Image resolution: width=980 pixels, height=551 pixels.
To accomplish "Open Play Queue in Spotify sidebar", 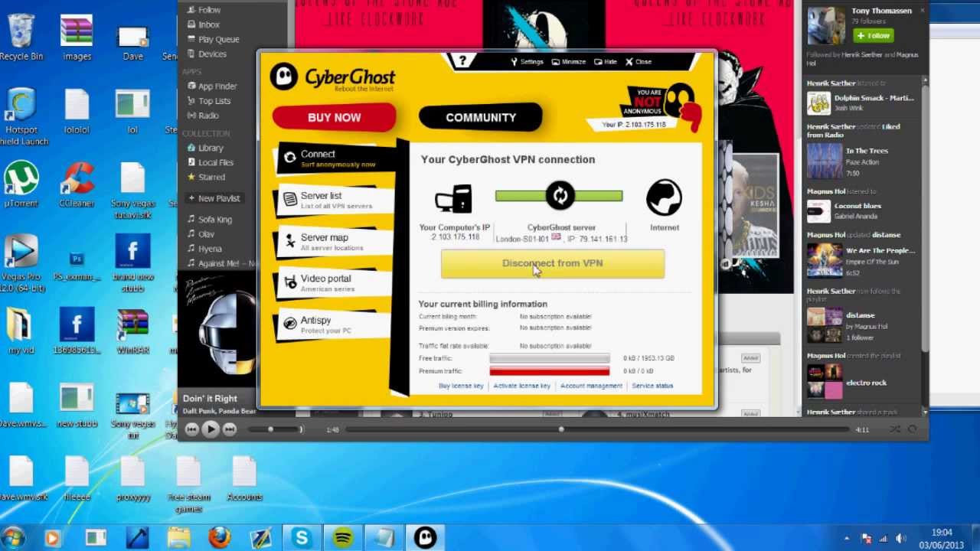I will pos(214,39).
